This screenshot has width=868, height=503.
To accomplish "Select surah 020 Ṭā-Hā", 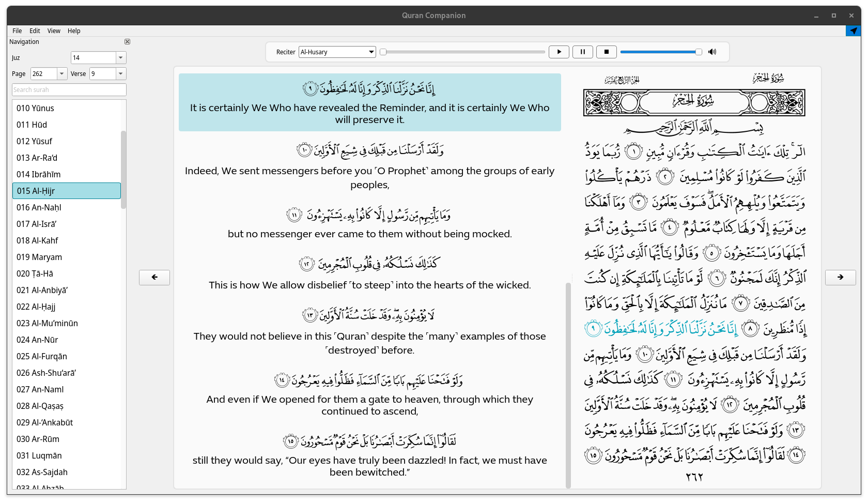I will coord(67,273).
